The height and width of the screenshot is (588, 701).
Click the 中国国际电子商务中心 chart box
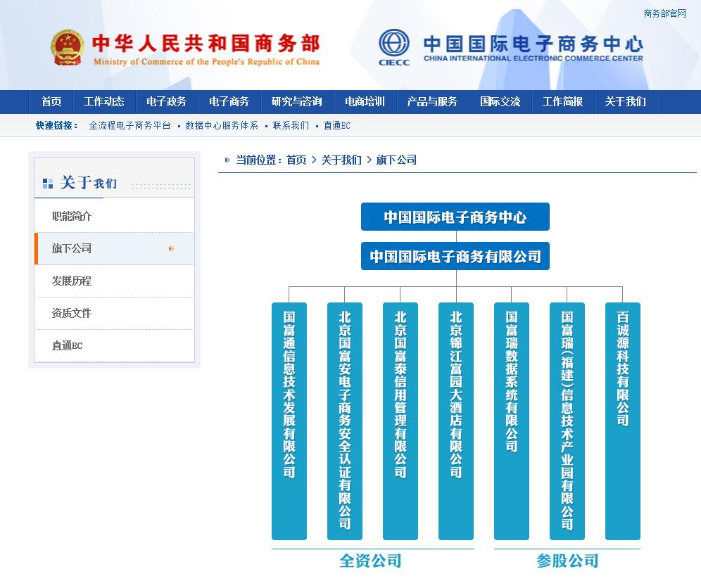[455, 217]
